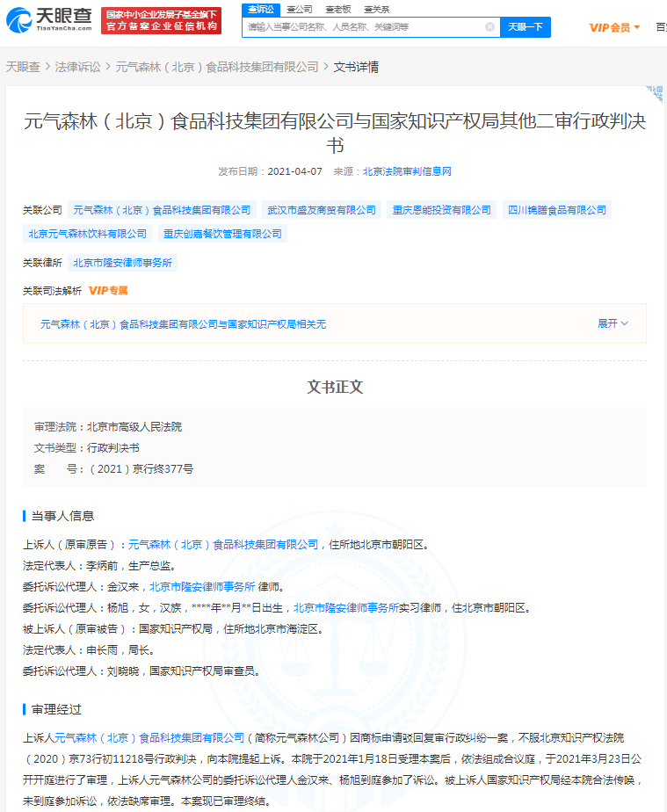
Task: Select the 查公司 search tab
Action: (300, 10)
